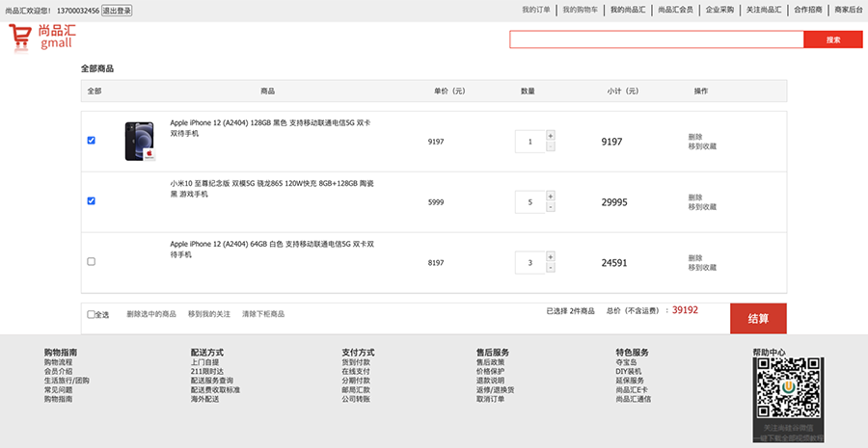868x448 pixels.
Task: Open 海外配送 footer link
Action: point(204,399)
